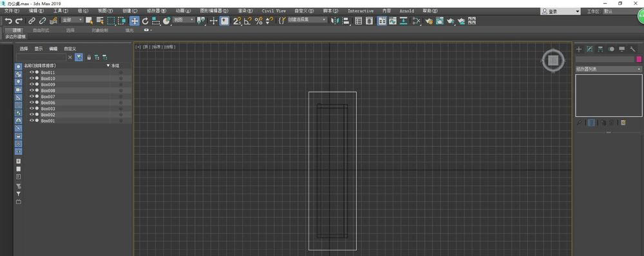This screenshot has height=256, width=644.
Task: Open Render Setup dialog
Action: [429, 21]
